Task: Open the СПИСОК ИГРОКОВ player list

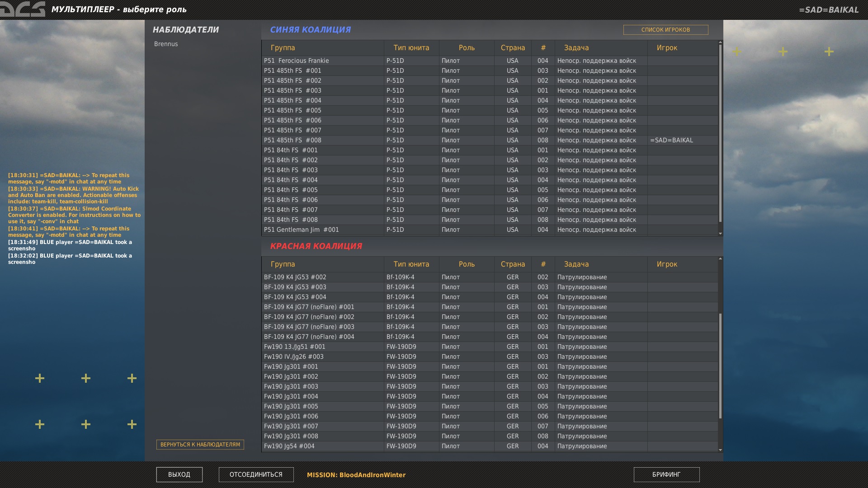Action: (x=665, y=30)
